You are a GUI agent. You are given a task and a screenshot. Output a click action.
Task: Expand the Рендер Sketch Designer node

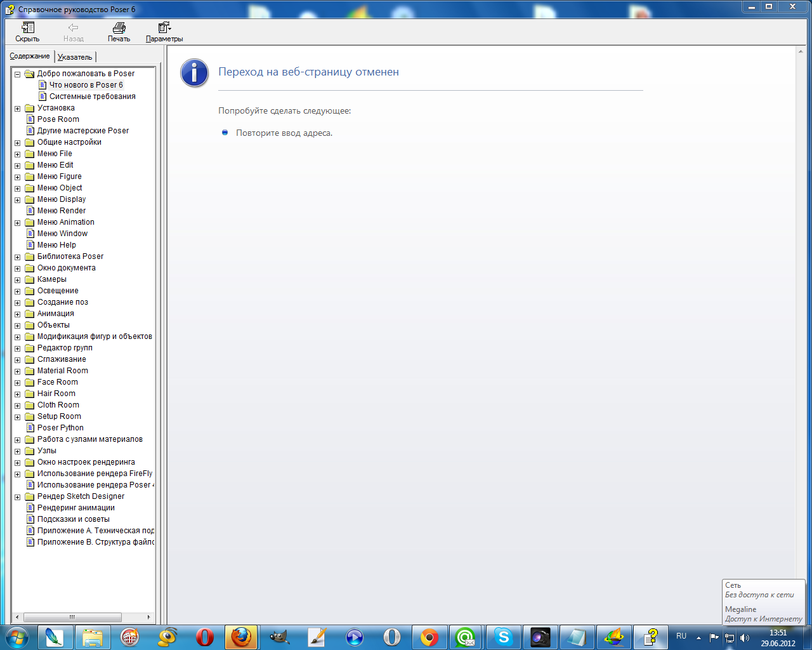click(x=18, y=497)
